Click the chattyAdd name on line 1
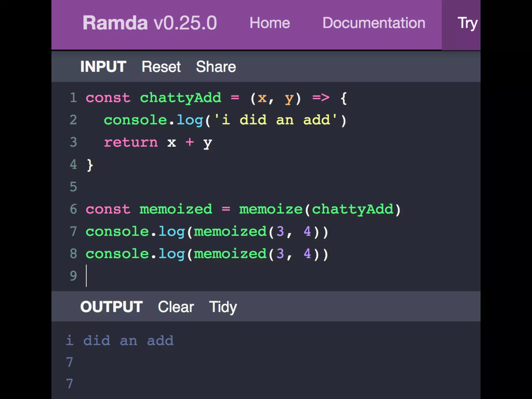Screen dimensions: 532x399 (181, 98)
